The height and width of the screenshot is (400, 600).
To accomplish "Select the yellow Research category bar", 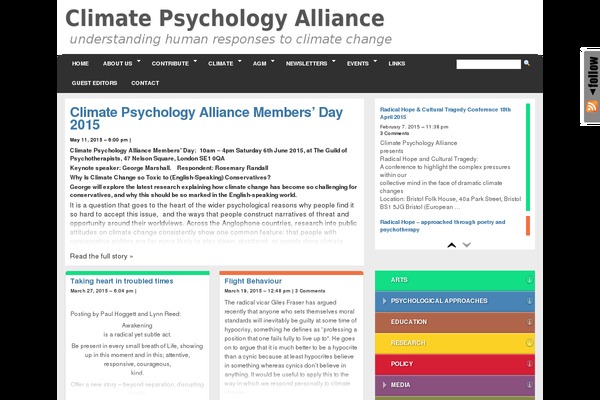I will 455,343.
